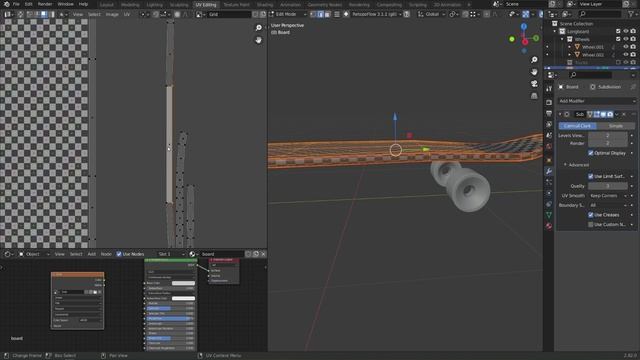Image resolution: width=640 pixels, height=360 pixels.
Task: Expand the Wheel.001 tree item
Action: click(x=570, y=47)
